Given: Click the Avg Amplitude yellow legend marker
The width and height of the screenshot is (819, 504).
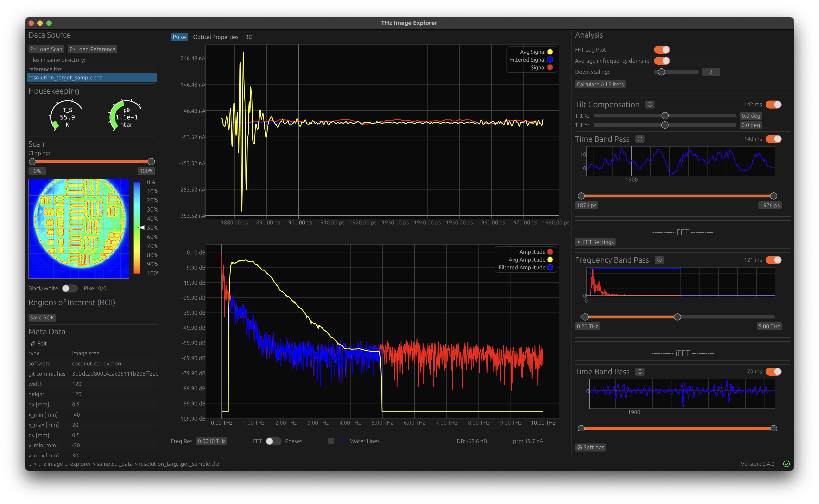Looking at the screenshot, I should click(x=550, y=260).
